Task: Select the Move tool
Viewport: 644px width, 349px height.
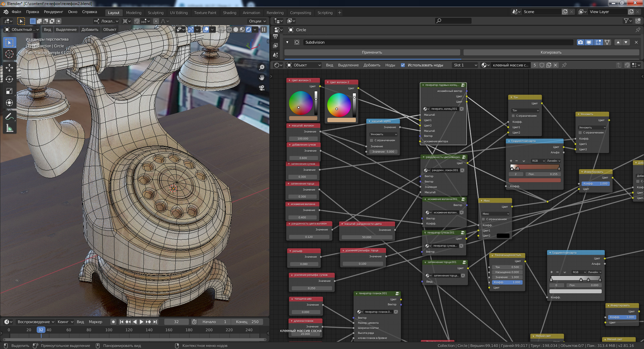Action: 9,68
